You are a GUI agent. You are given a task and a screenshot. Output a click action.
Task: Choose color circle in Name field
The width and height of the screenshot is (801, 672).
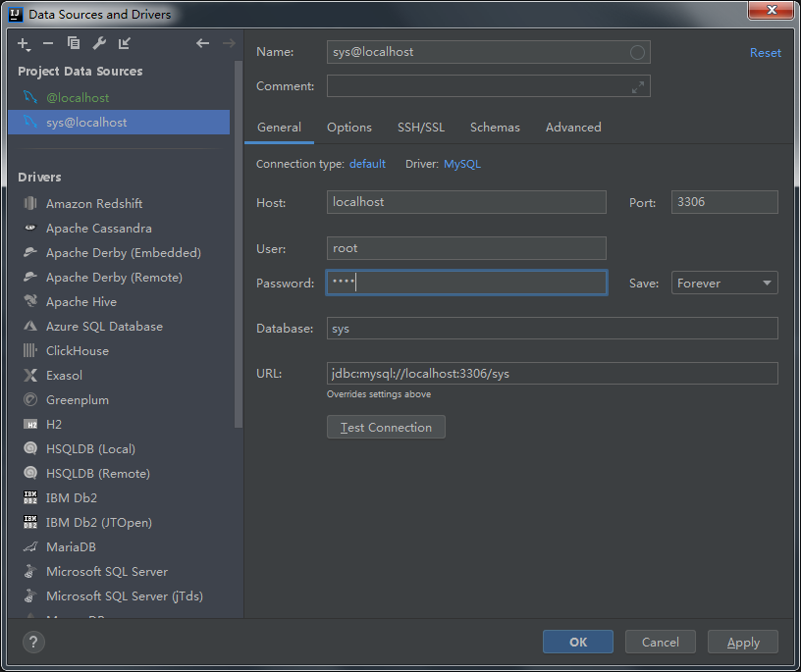click(x=637, y=52)
